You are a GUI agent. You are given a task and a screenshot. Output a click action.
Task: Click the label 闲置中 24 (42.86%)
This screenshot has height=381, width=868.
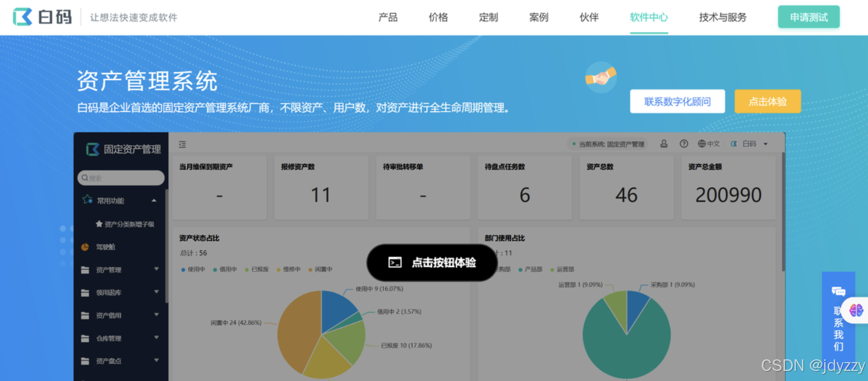coord(235,322)
